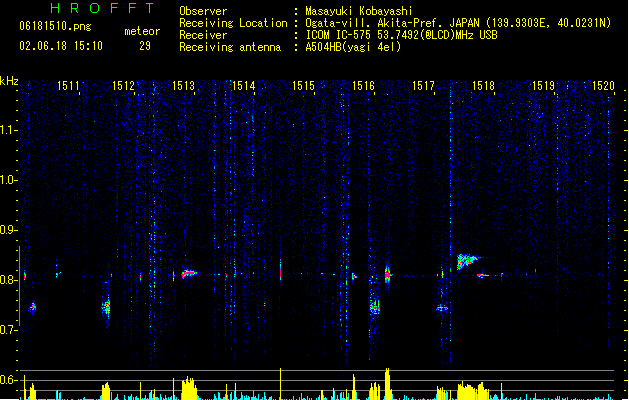The image size is (629, 400).
Task: Click the Observer field label
Action: [x=203, y=11]
